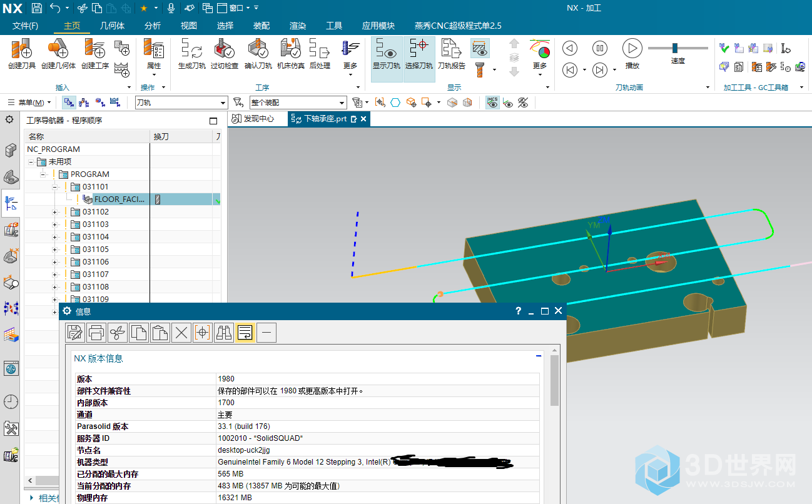
Task: Click the 速度 animation speed slider handle
Action: 675,48
